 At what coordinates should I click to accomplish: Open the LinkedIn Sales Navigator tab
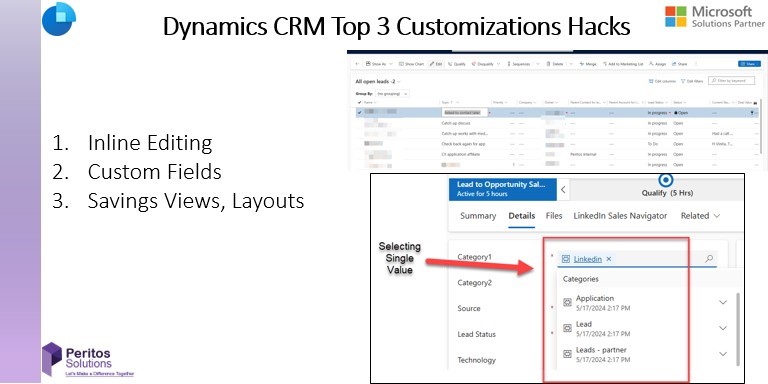point(620,216)
